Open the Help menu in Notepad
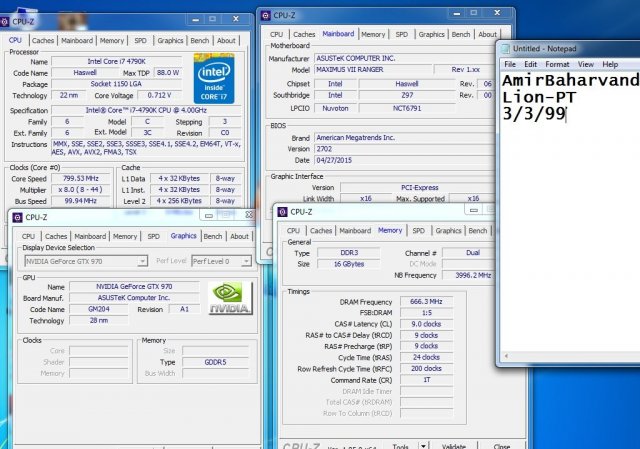The width and height of the screenshot is (640, 449). pyautogui.click(x=613, y=64)
